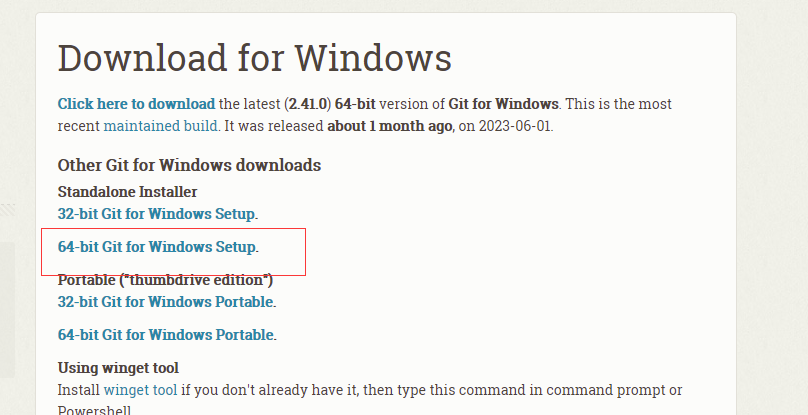Get 32-bit Git for Windows Portable
Screen dimensions: 808x415
165,301
